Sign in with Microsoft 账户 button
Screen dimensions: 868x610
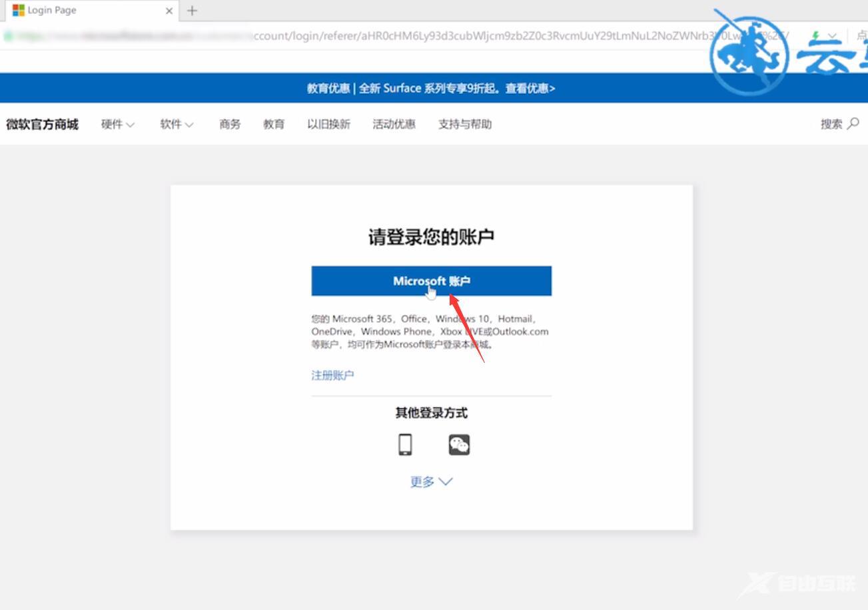[431, 281]
